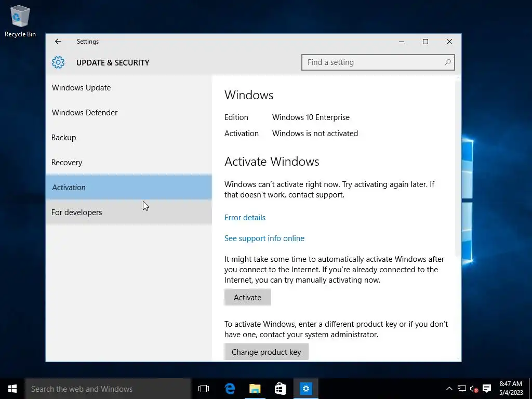Open See support info online link

[264, 238]
